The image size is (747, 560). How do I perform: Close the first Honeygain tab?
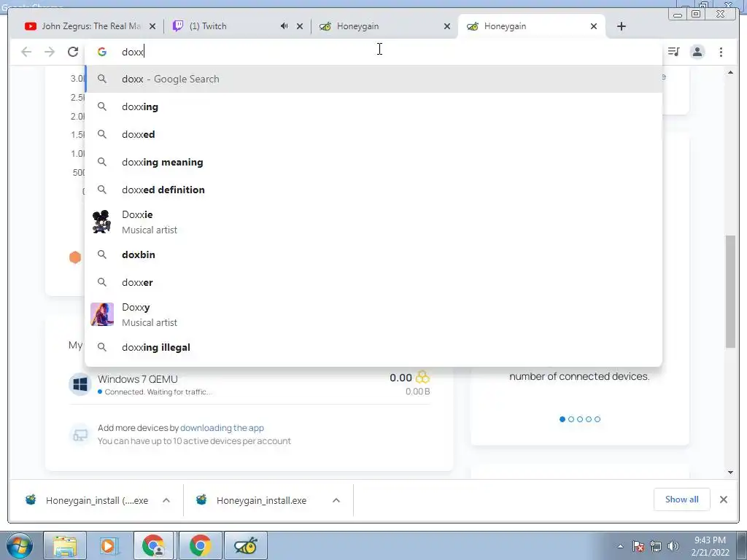(447, 26)
